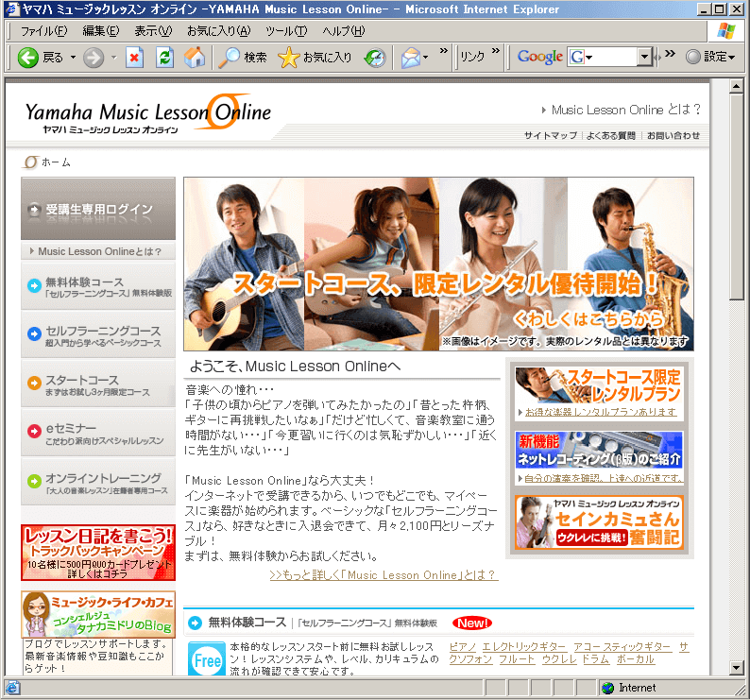
Task: Expand the Back button history dropdown arrow
Action: point(72,58)
